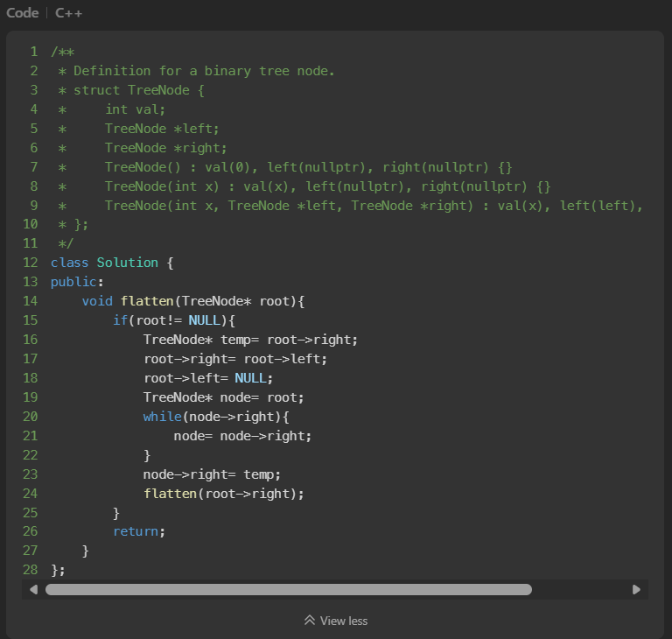672x639 pixels.
Task: Click 'node->right= temp;' on line 23
Action: (212, 474)
